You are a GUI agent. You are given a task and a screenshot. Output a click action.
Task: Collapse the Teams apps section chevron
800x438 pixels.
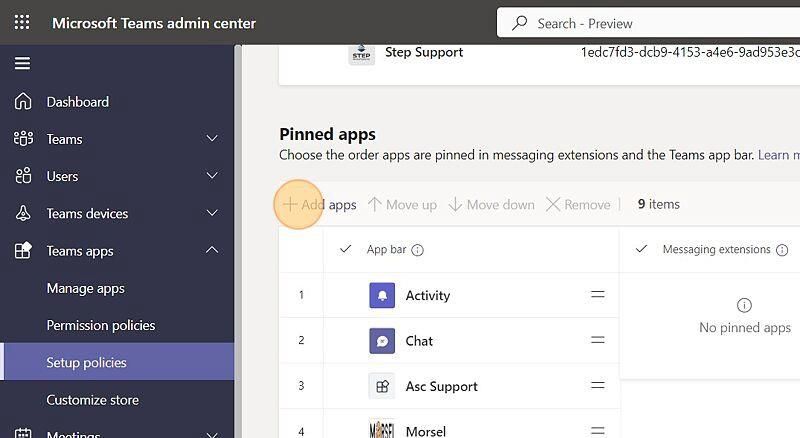point(212,250)
